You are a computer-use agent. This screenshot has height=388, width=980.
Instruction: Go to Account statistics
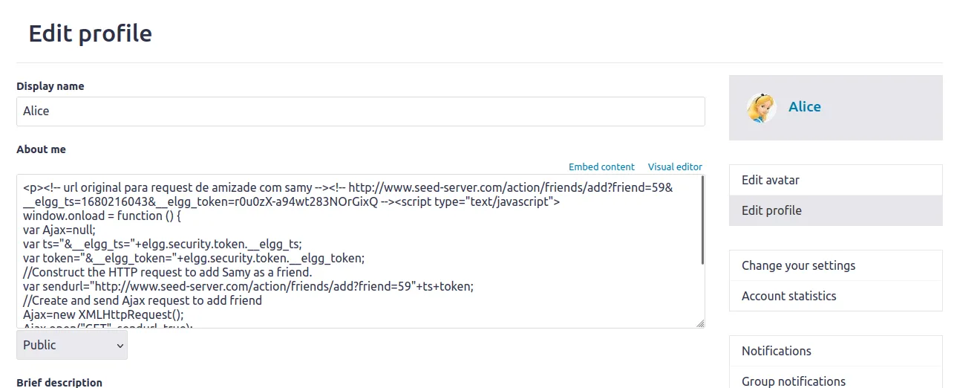[788, 296]
